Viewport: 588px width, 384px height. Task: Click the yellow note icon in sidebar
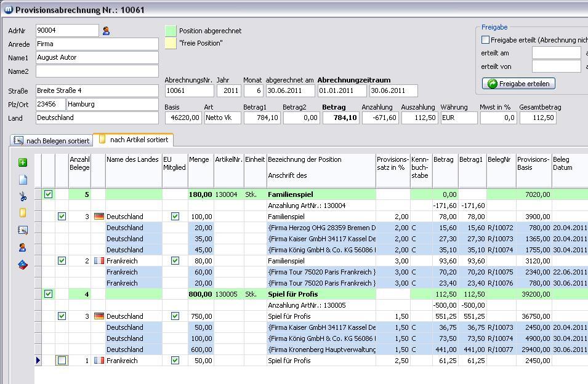click(23, 213)
